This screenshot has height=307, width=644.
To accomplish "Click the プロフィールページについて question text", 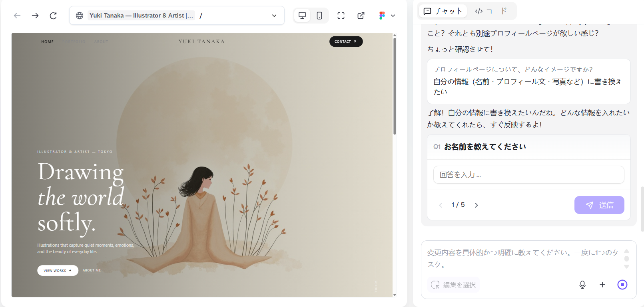I will pos(513,69).
